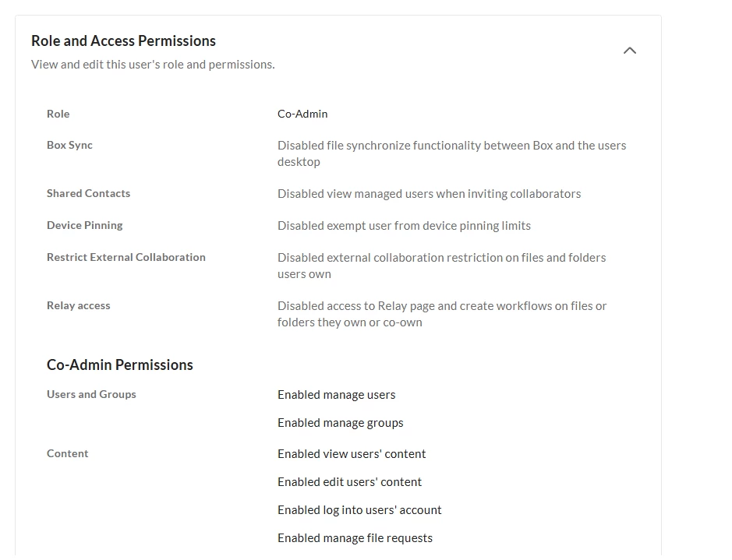Click Enabled manage users text
Viewport: 732px width, 560px height.
pyautogui.click(x=336, y=394)
